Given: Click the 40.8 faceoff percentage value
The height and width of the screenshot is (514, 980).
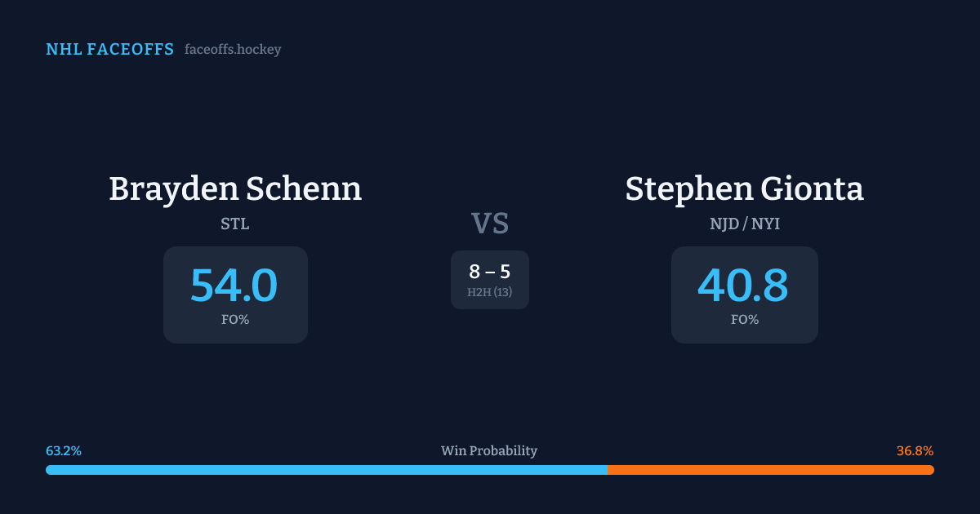Looking at the screenshot, I should pos(743,286).
